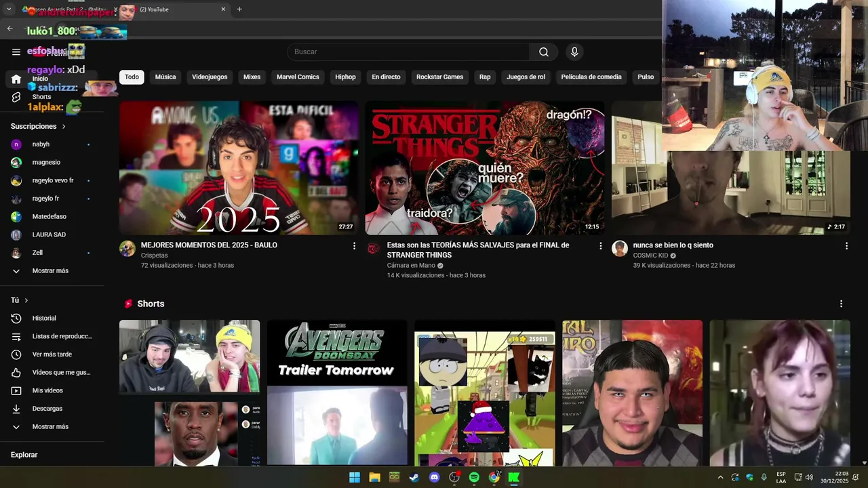The width and height of the screenshot is (868, 488).
Task: Close the (2) YouTube browser tab
Action: pyautogui.click(x=223, y=9)
